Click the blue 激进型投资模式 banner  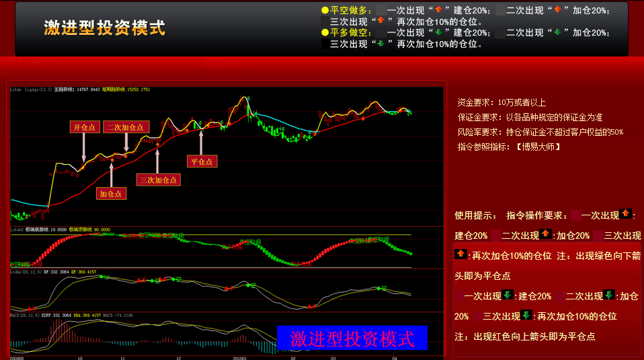coord(352,338)
